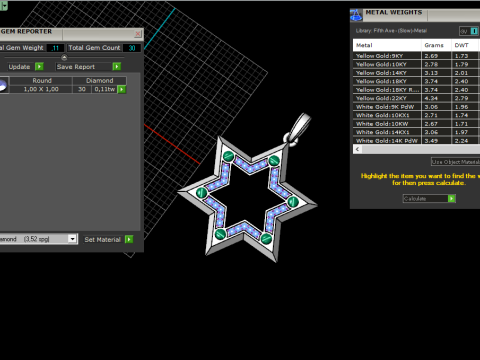
Task: Click the 1,00 X 1,00 gem size cell
Action: [41, 89]
